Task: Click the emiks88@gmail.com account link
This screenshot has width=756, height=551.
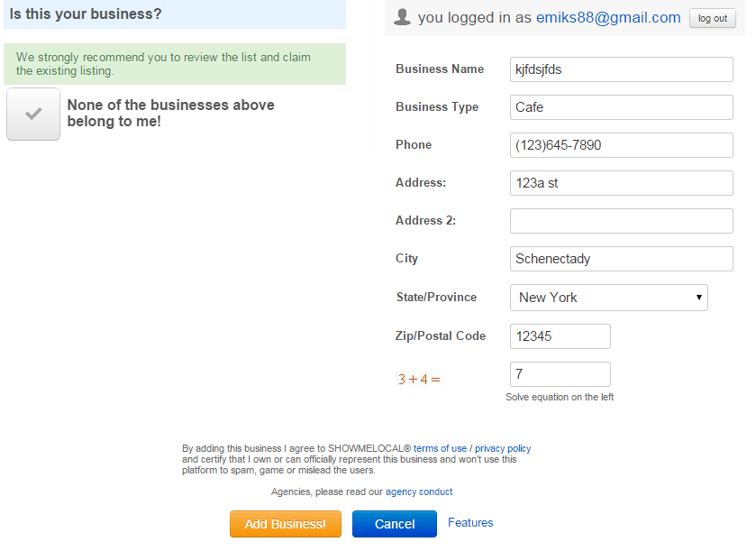Action: [608, 18]
